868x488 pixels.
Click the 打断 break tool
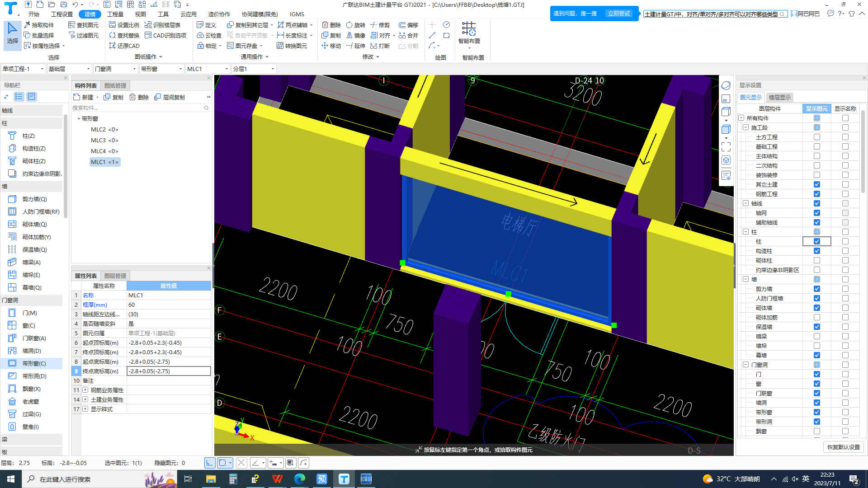click(380, 46)
